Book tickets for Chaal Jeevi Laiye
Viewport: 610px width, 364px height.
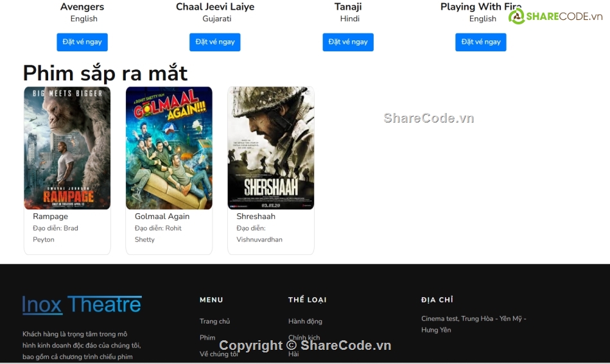coord(214,42)
